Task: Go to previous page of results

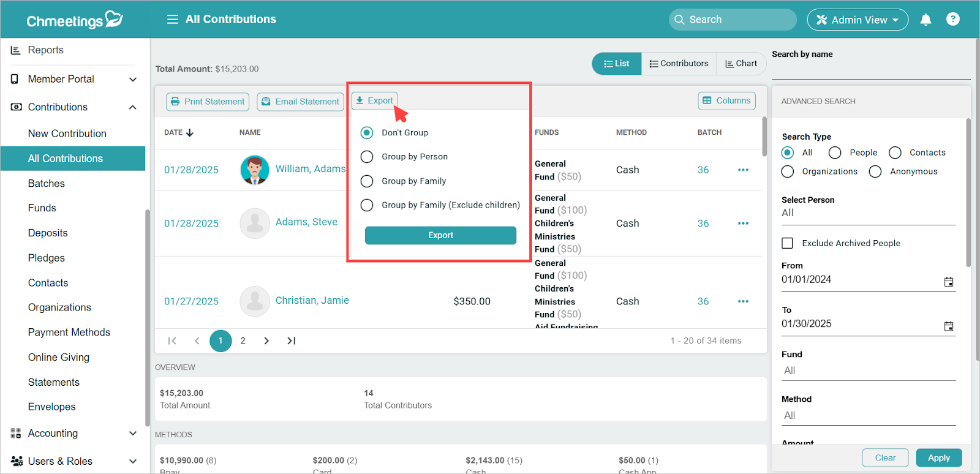Action: (x=197, y=341)
